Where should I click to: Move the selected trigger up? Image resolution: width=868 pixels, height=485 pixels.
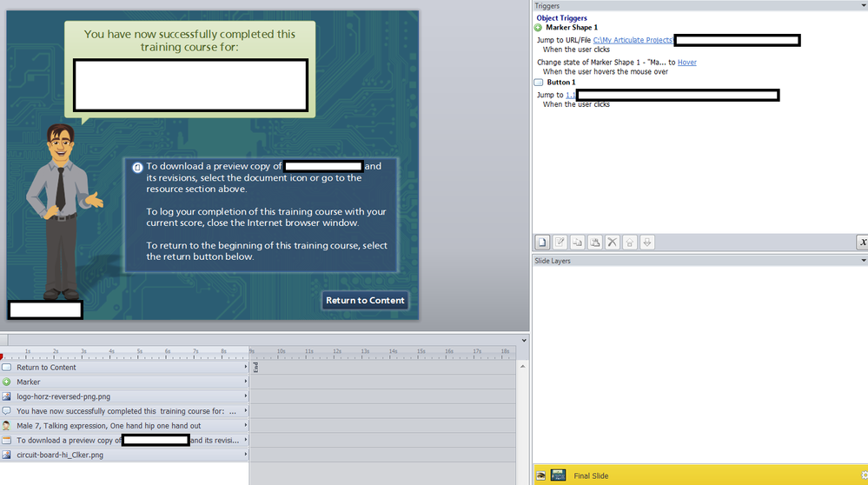(629, 242)
